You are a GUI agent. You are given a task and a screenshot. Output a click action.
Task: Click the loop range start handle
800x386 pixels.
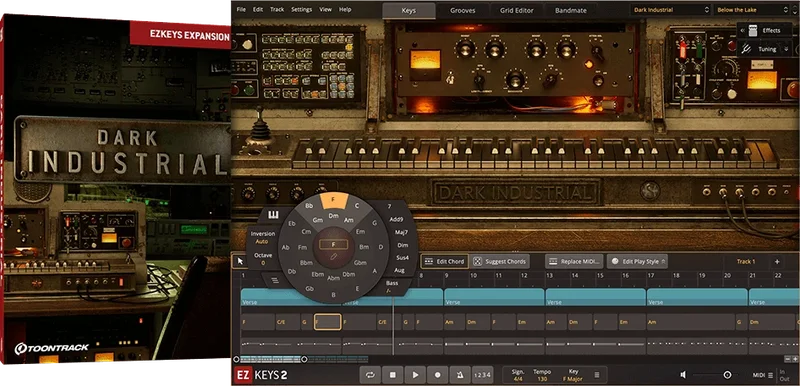pos(236,359)
